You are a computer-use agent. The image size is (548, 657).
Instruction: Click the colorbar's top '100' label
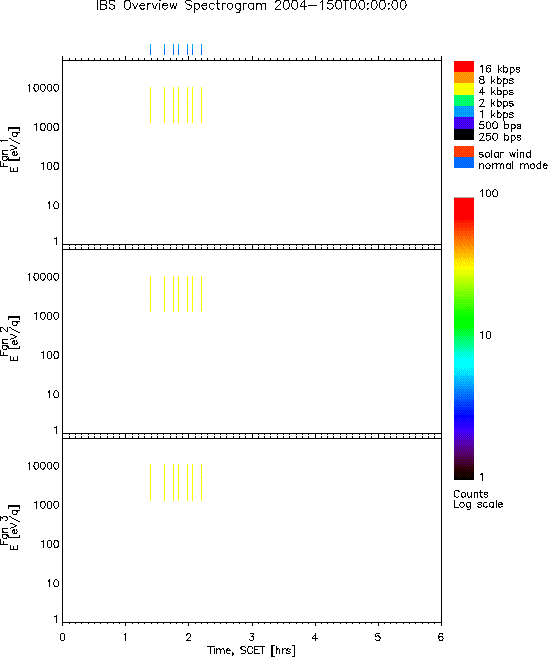pos(489,193)
